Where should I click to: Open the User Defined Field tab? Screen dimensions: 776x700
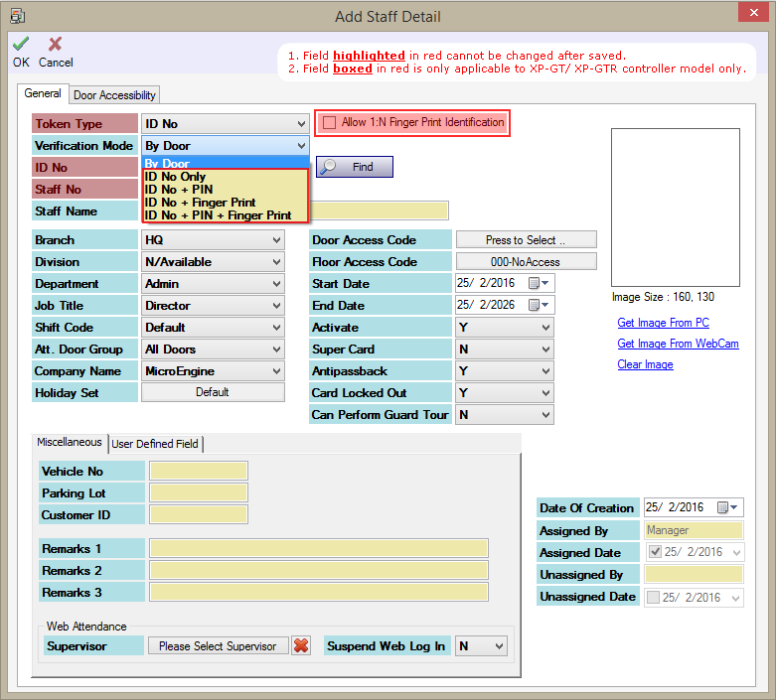[x=155, y=444]
